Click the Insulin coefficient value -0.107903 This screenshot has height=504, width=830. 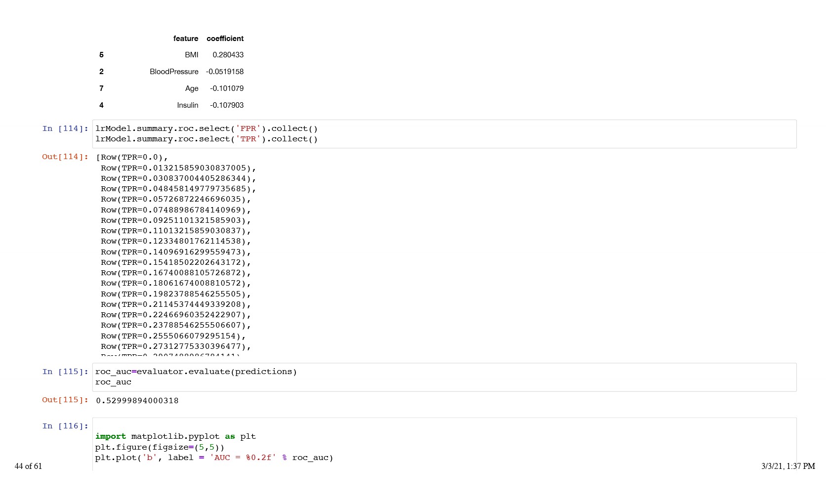[x=226, y=105]
